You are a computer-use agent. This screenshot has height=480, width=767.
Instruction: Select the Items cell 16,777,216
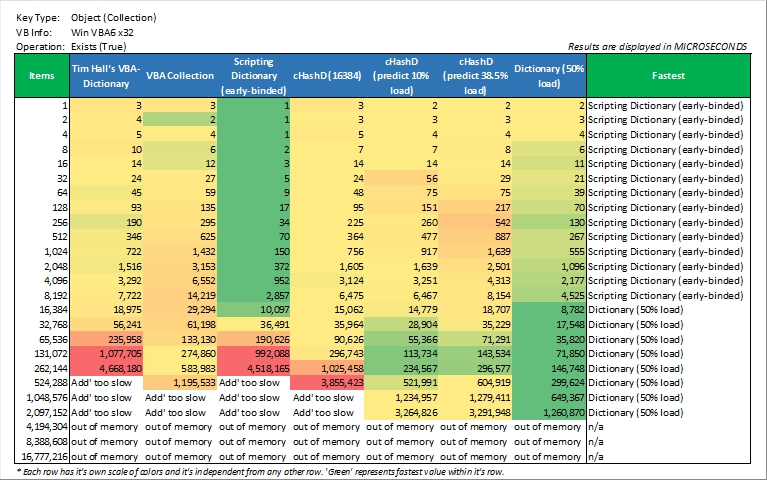click(x=42, y=453)
